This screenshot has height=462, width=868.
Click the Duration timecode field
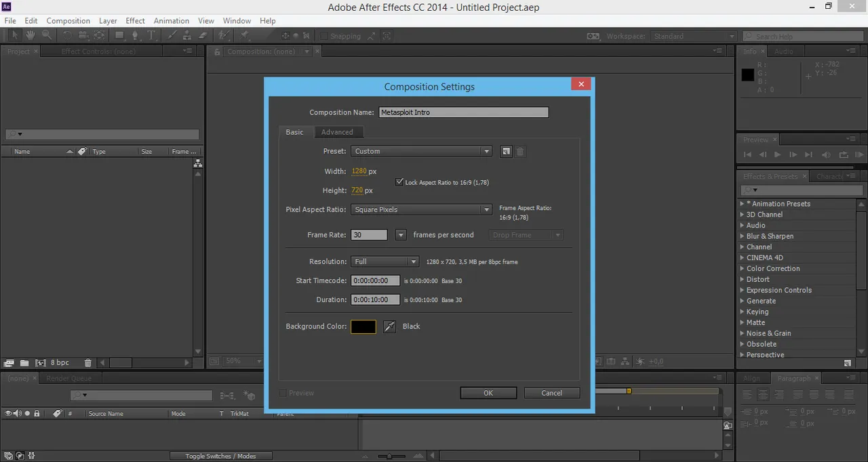[375, 299]
